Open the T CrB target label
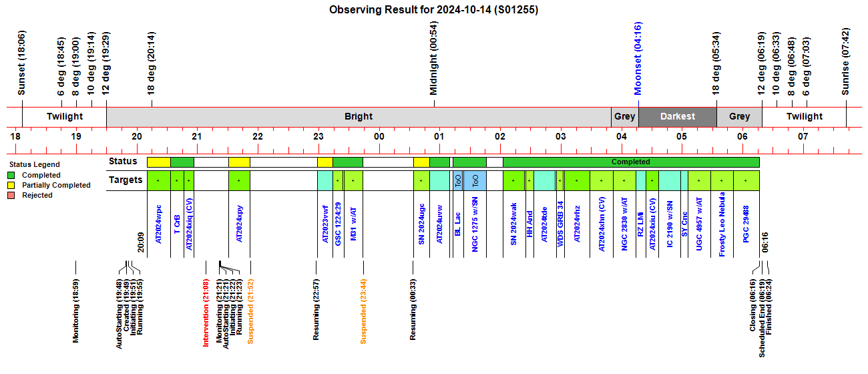Screen dimensions: 868x374 coord(177,223)
